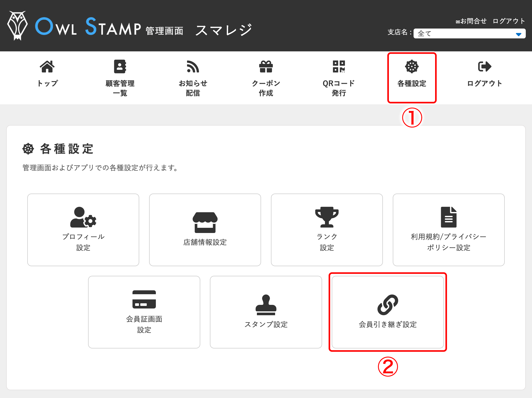Image resolution: width=532 pixels, height=398 pixels.
Task: Open 会員証画面設定 card tile
Action: click(144, 312)
